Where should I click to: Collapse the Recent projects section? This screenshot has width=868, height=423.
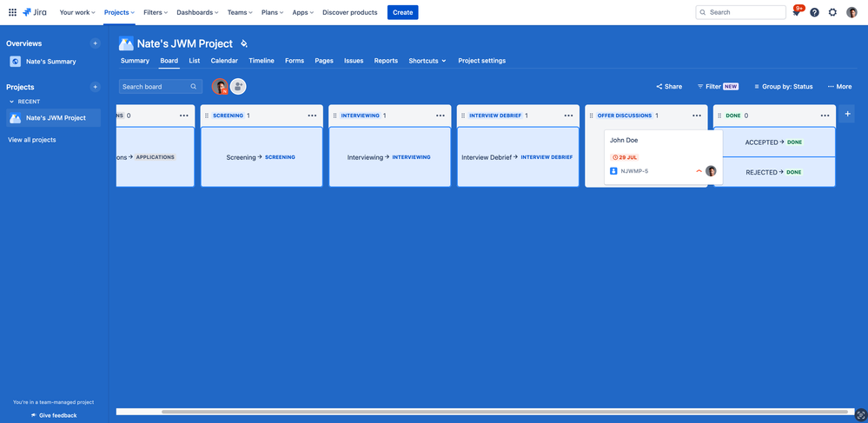click(x=11, y=102)
